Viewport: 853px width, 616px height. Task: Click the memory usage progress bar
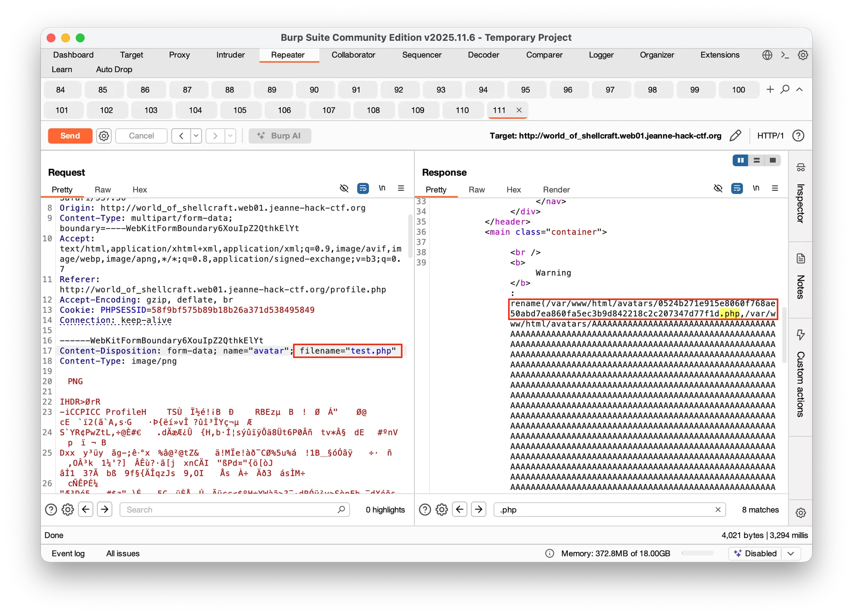pos(697,554)
